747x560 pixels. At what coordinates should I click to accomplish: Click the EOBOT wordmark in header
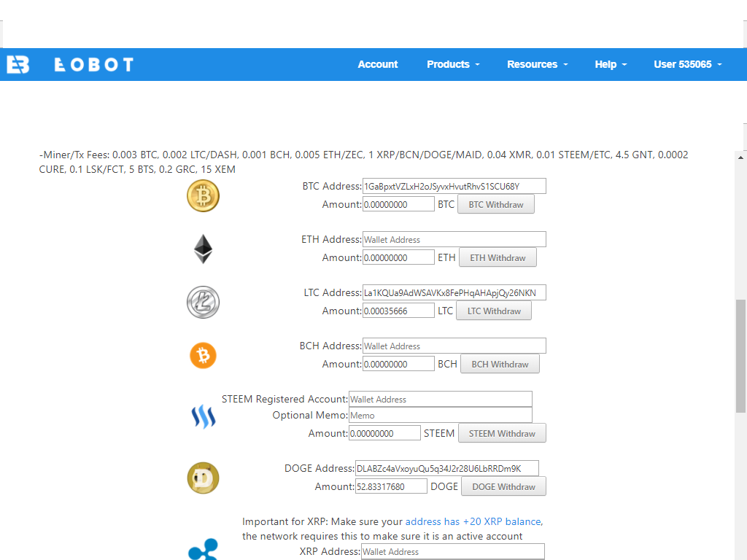click(x=94, y=65)
